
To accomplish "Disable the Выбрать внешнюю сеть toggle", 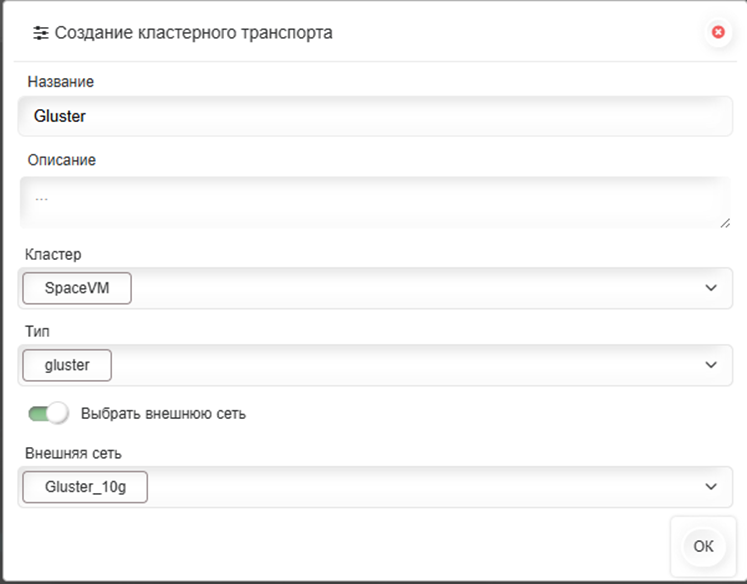I will [x=47, y=413].
